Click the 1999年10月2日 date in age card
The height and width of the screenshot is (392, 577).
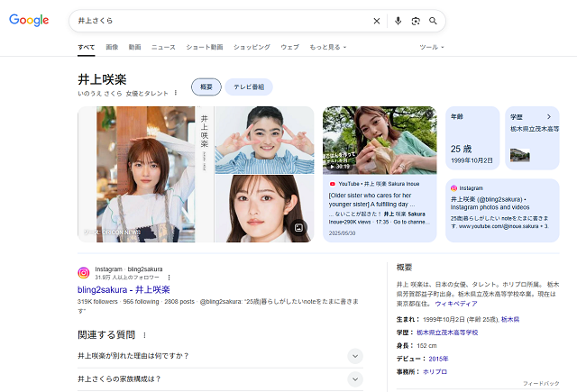[x=472, y=160]
